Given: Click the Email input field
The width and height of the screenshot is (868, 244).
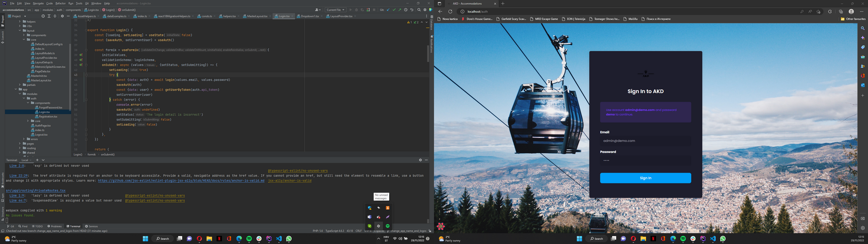Looking at the screenshot, I should point(645,141).
